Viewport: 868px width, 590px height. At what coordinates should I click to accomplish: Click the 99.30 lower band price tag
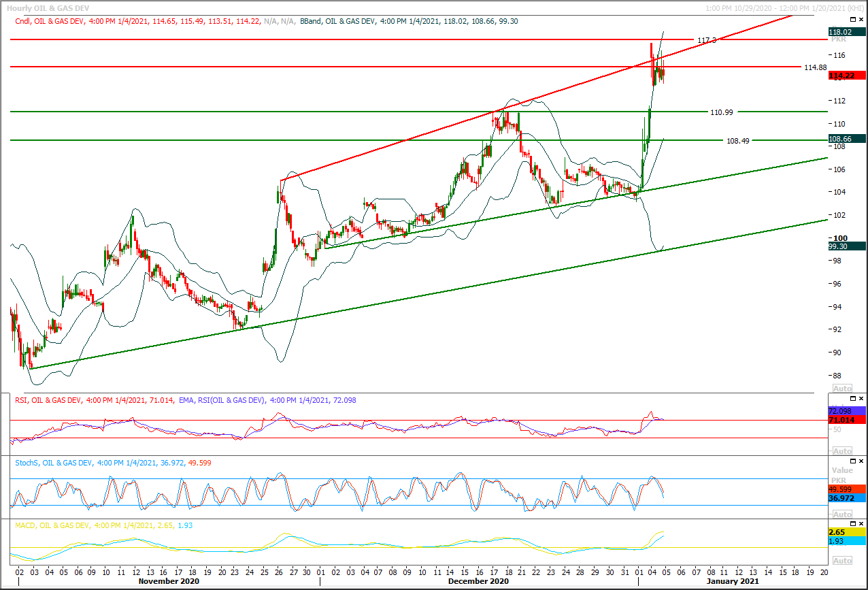(847, 246)
